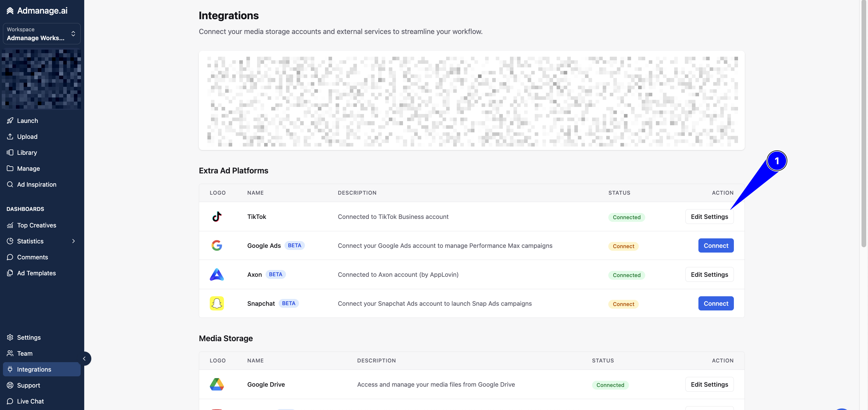Click the Upload icon in sidebar
Screen dimensions: 868x410
pos(10,136)
